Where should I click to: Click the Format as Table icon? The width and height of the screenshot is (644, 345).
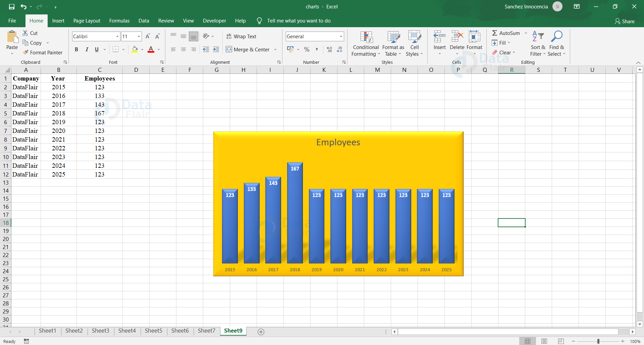(x=393, y=44)
